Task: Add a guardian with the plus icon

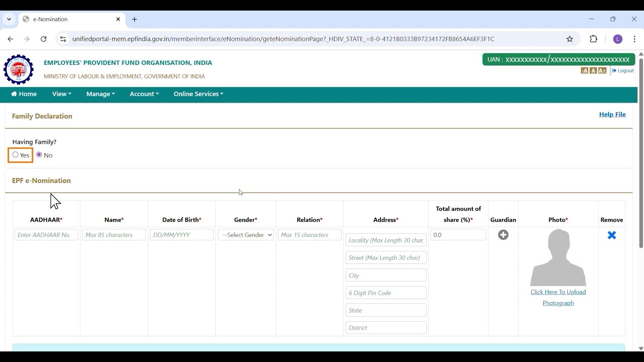Action: (503, 235)
